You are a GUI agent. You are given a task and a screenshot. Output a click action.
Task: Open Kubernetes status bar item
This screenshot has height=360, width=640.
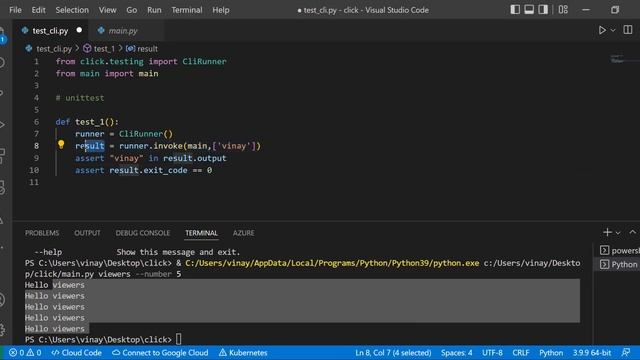(243, 353)
